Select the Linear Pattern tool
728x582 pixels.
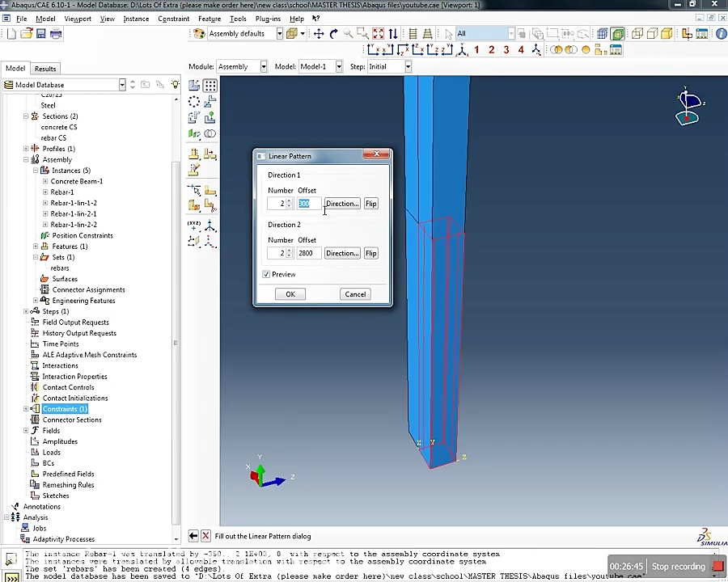pos(210,86)
